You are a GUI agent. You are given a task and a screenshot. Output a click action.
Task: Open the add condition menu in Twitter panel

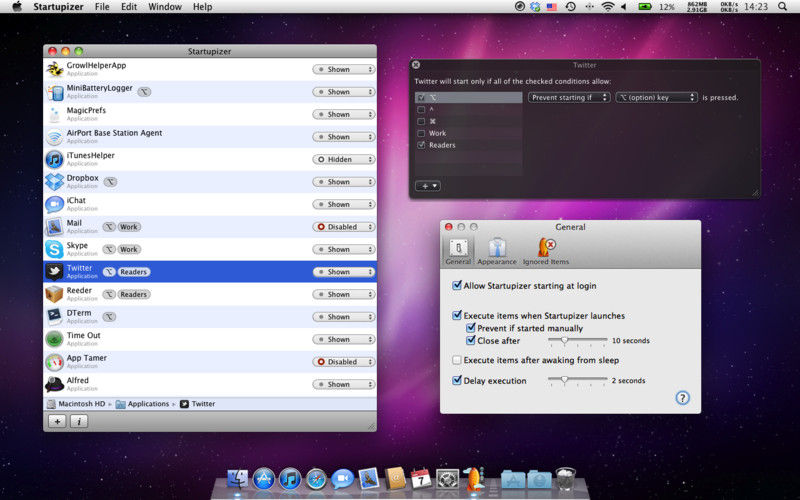click(428, 186)
